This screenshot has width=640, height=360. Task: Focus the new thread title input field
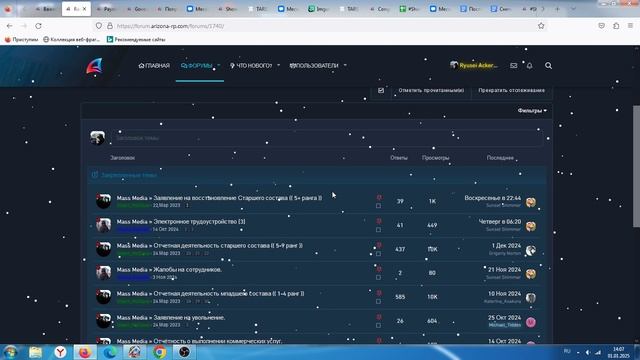coord(328,138)
